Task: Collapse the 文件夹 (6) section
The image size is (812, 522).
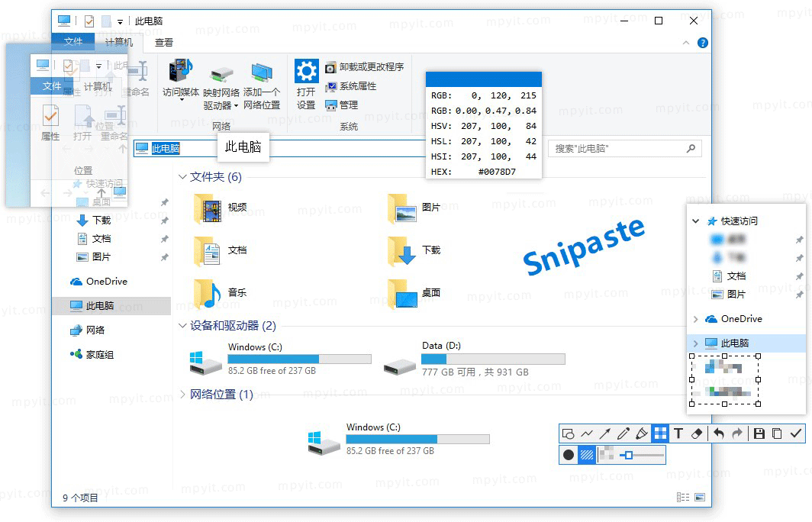Action: (182, 177)
